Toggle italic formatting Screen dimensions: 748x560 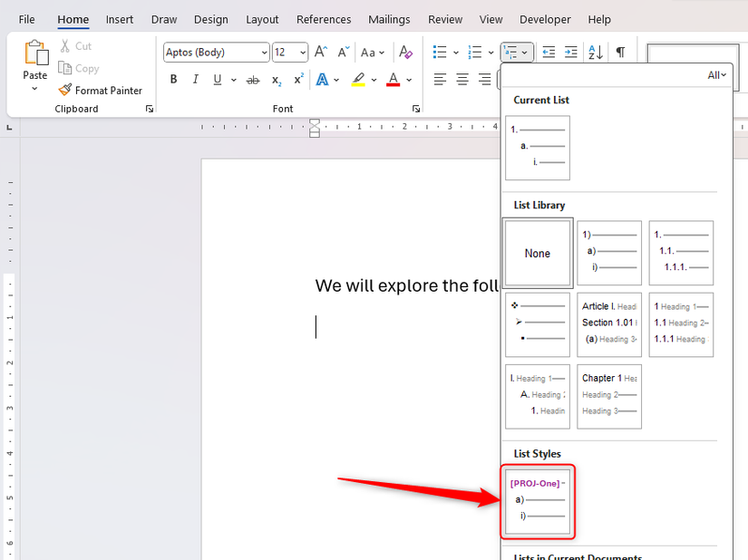(x=195, y=80)
